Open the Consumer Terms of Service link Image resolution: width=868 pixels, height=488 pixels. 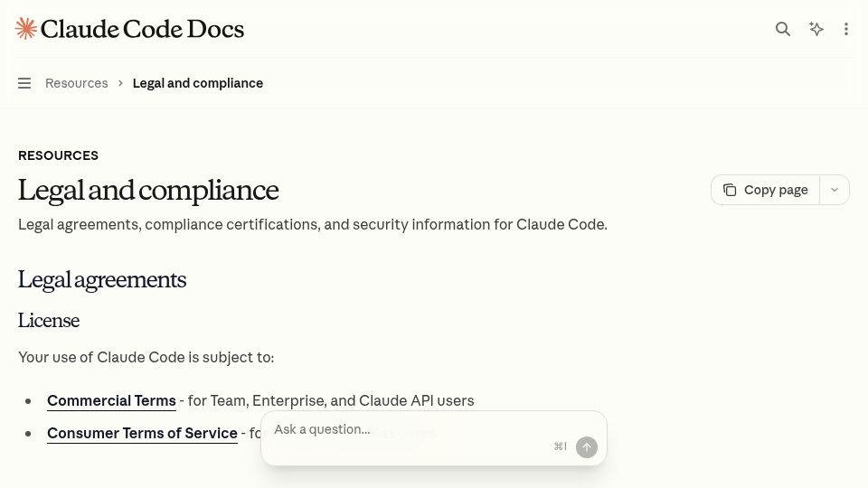(x=142, y=433)
